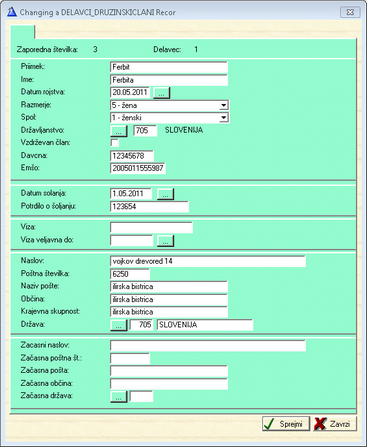Viewport: 367px width, 447px height.
Task: Edit the Naziv pošte field
Action: coord(169,287)
